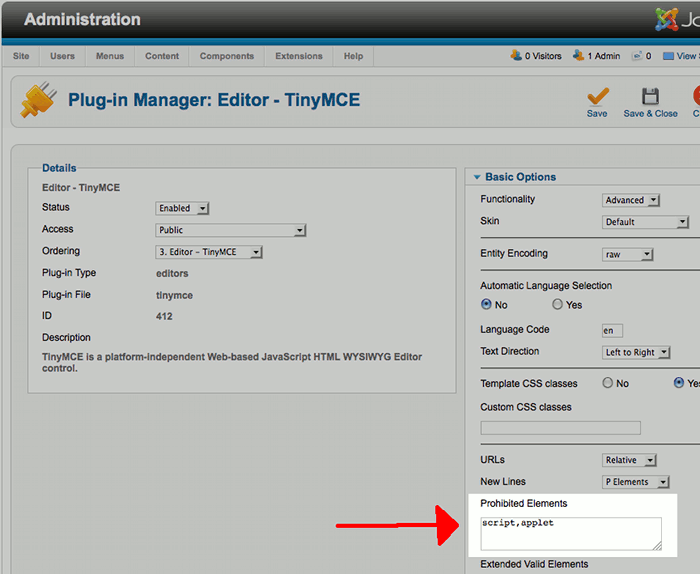Select No for Automatic Language Selection
The width and height of the screenshot is (700, 574).
coord(487,305)
